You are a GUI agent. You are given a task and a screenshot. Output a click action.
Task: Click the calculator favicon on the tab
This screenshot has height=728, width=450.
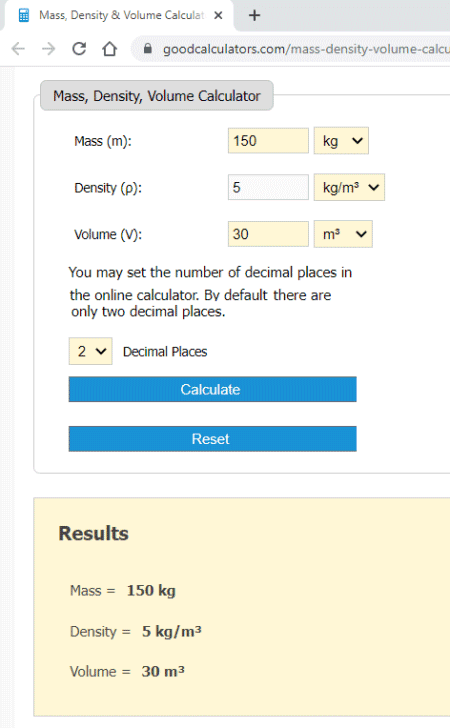click(x=24, y=15)
